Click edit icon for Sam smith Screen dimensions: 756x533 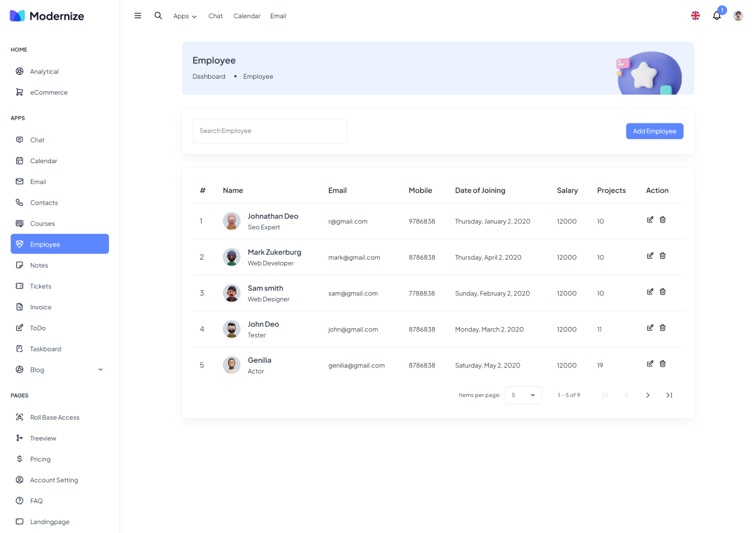pos(650,292)
